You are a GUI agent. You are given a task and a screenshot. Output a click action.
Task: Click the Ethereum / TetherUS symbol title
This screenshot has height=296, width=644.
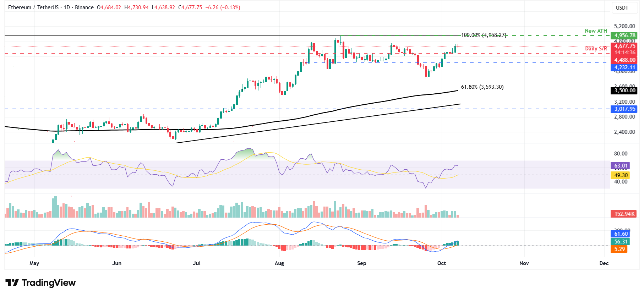coord(33,7)
